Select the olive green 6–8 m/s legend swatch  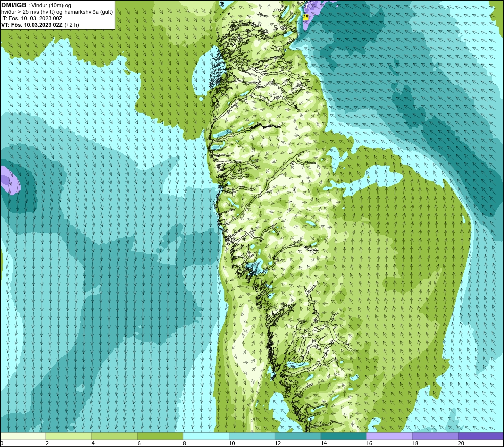(160, 436)
